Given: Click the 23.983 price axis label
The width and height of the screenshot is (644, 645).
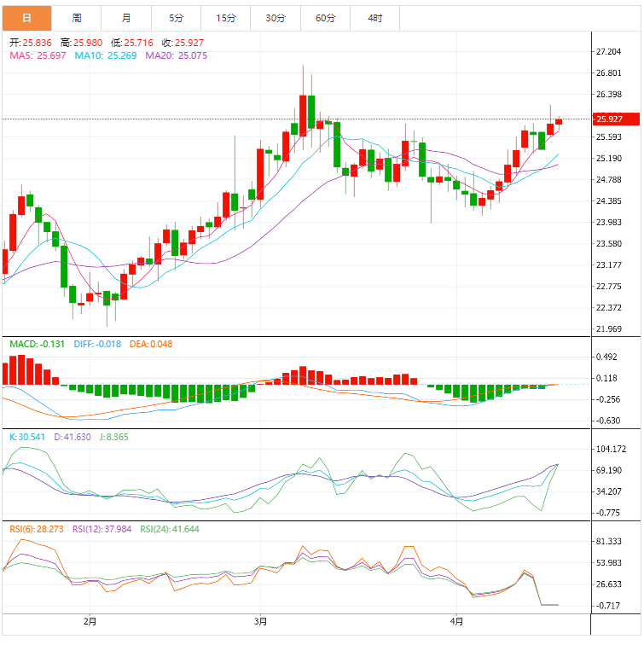Looking at the screenshot, I should tap(609, 223).
